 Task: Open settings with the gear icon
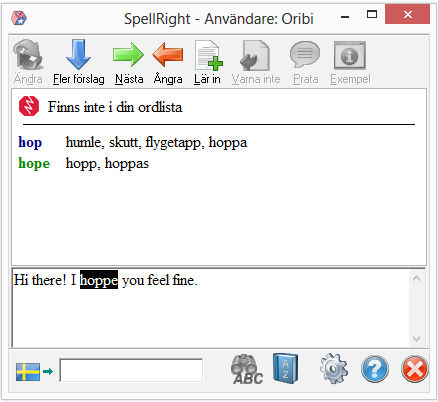click(x=334, y=369)
